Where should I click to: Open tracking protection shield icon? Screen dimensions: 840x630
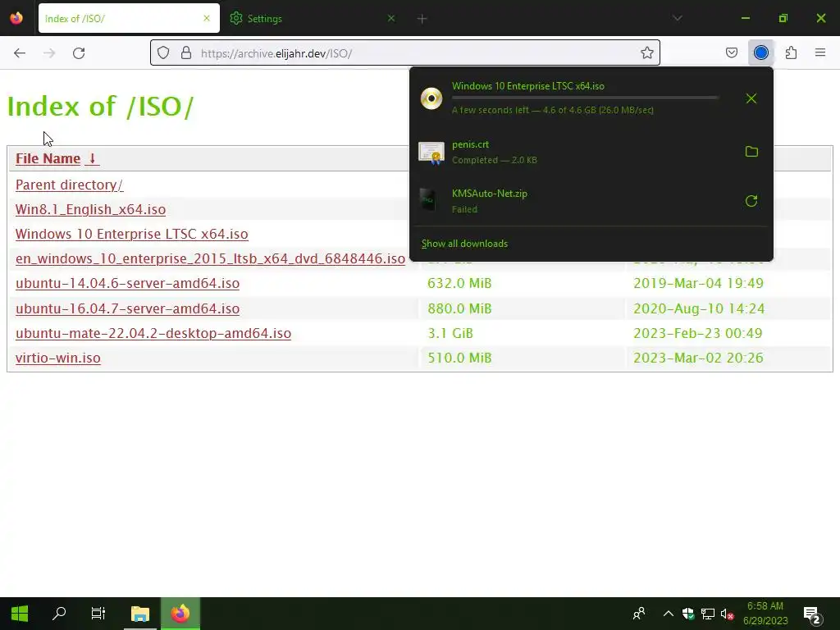(163, 52)
